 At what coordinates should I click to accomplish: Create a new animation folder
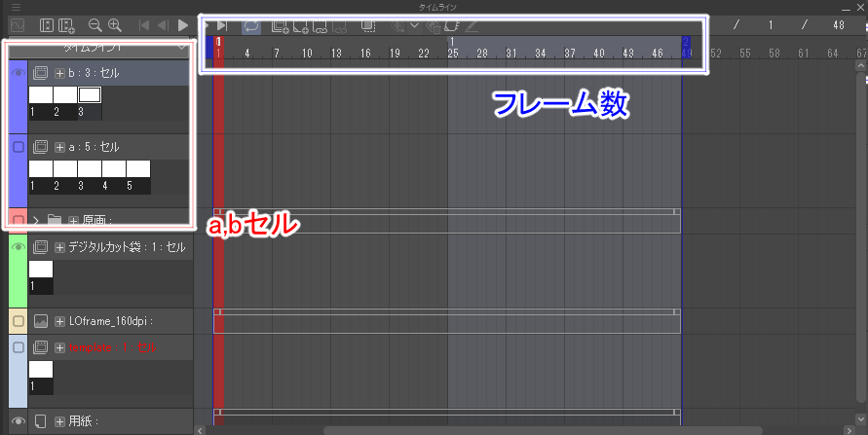pyautogui.click(x=281, y=26)
